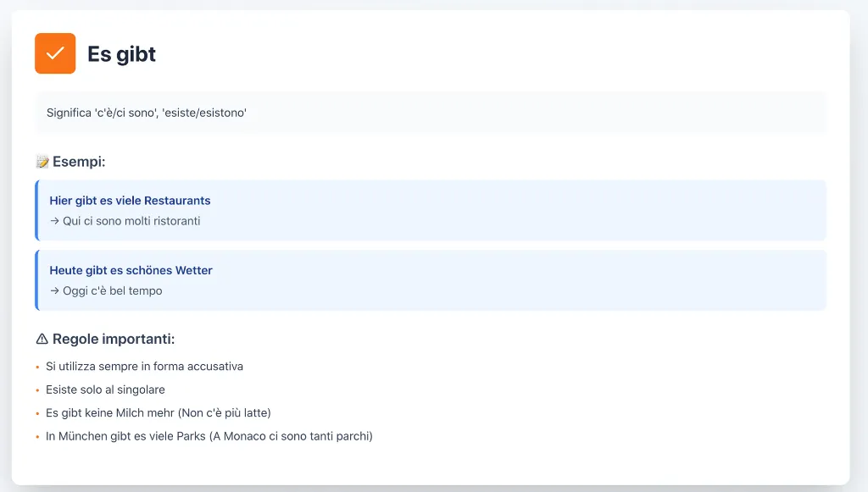Click the warning triangle icon by Regole importanti

42,339
